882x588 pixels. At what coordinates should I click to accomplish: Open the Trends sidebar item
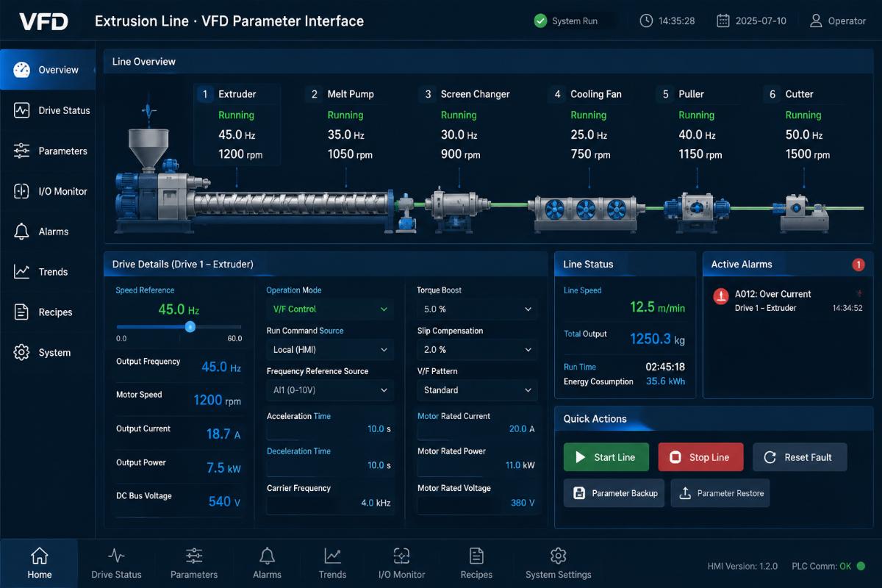tap(48, 272)
